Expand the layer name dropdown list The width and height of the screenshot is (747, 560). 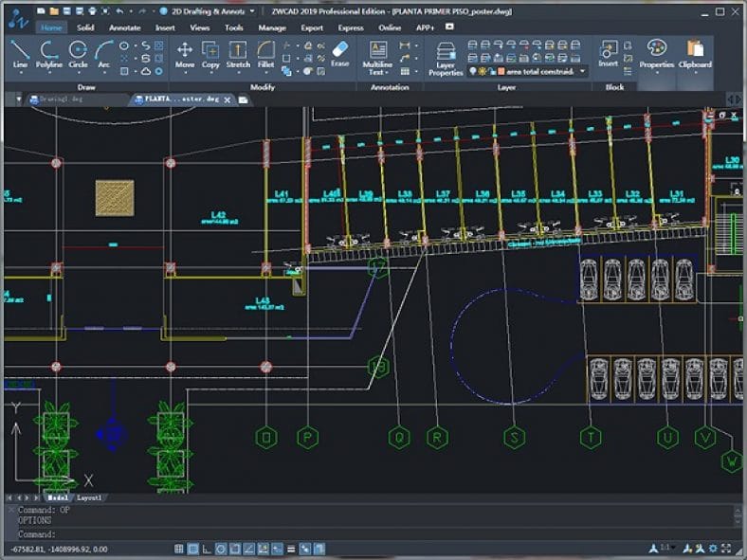(x=581, y=71)
